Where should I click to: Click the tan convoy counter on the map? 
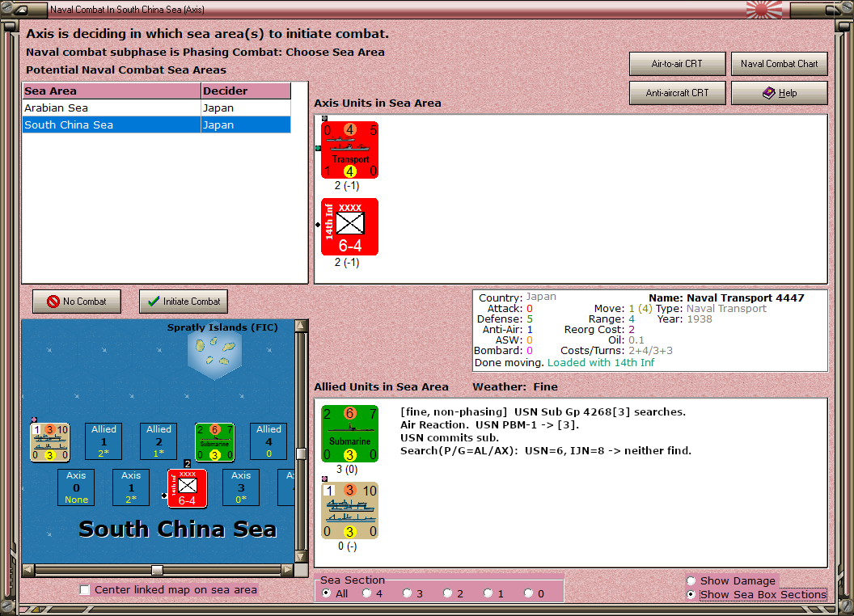(49, 441)
